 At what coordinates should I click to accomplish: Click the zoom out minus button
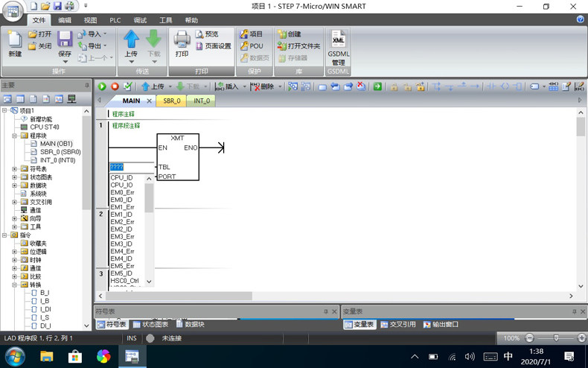(x=529, y=338)
